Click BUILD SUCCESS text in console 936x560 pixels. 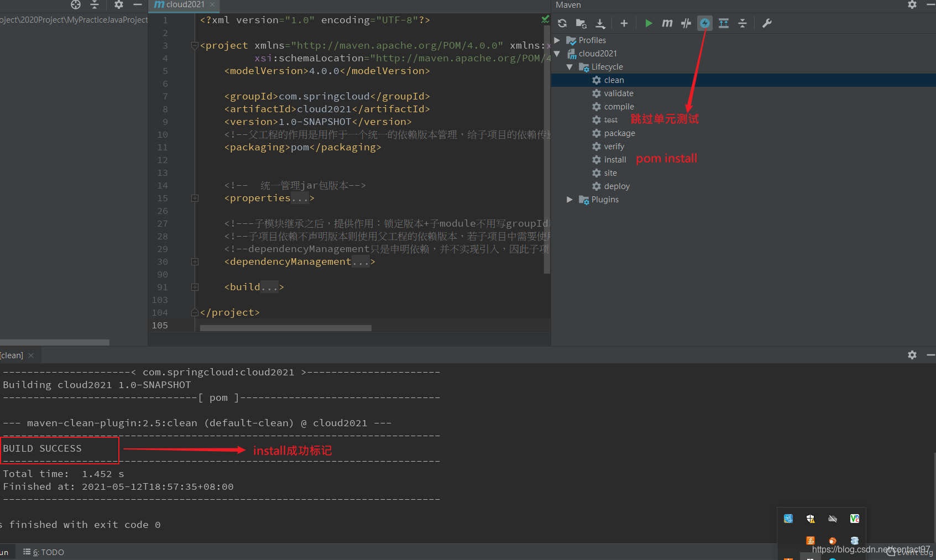point(42,448)
